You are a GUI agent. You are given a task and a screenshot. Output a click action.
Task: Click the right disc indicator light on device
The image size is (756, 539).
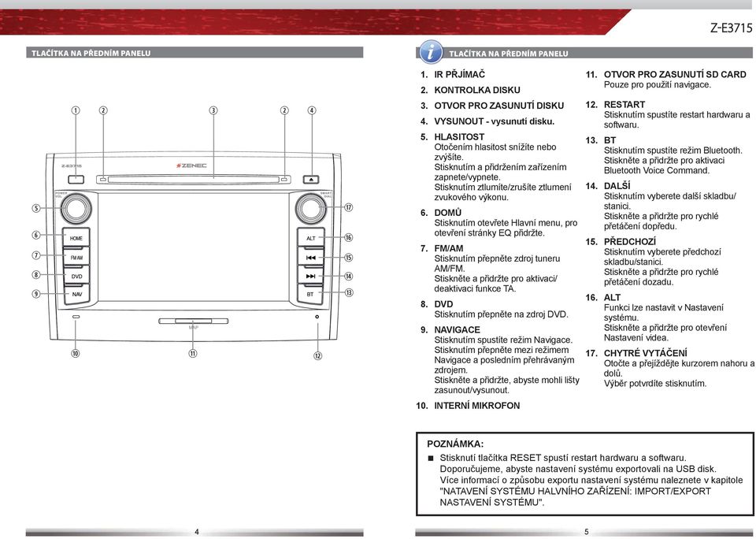pos(284,180)
